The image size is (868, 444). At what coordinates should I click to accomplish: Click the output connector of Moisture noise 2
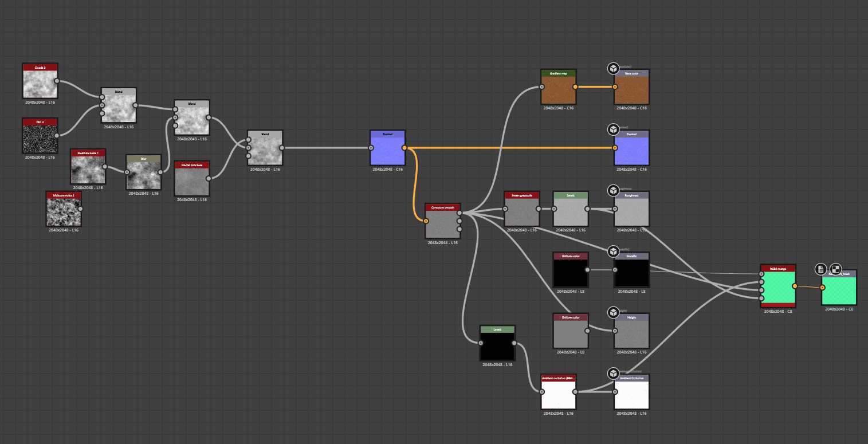pos(81,209)
